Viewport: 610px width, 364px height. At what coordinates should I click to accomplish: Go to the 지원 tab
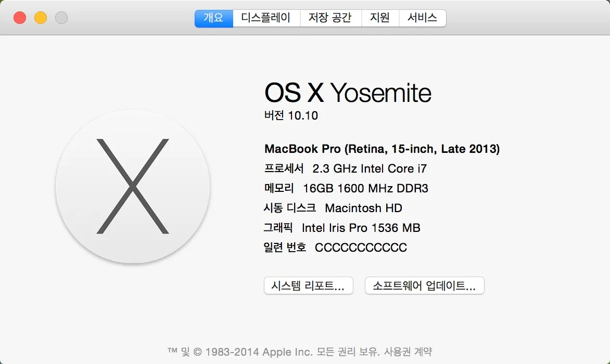tap(380, 18)
